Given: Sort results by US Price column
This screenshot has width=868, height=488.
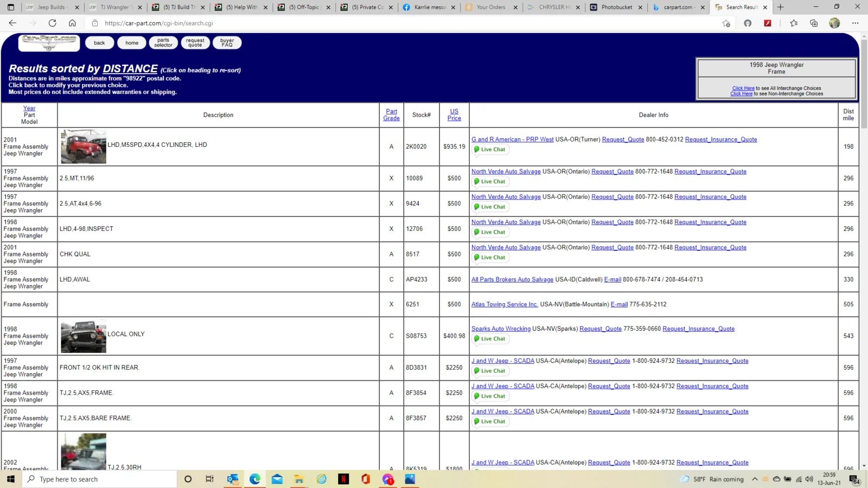Looking at the screenshot, I should (x=454, y=115).
